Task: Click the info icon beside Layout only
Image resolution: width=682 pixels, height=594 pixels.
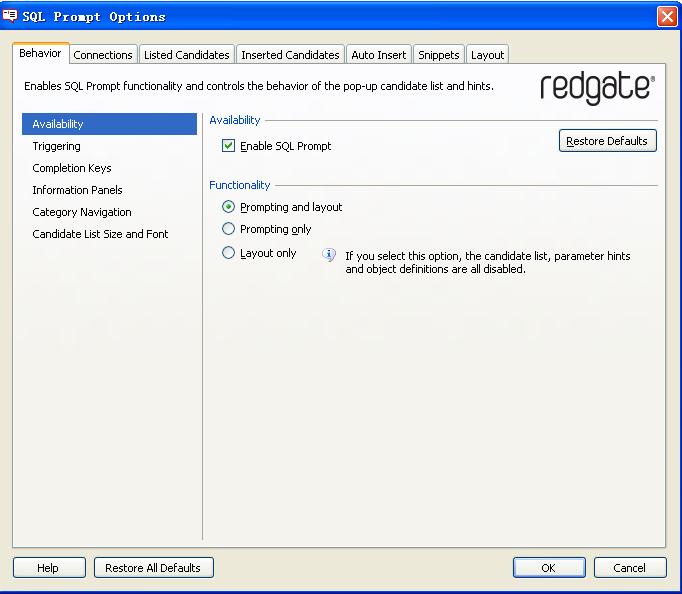Action: pos(329,254)
